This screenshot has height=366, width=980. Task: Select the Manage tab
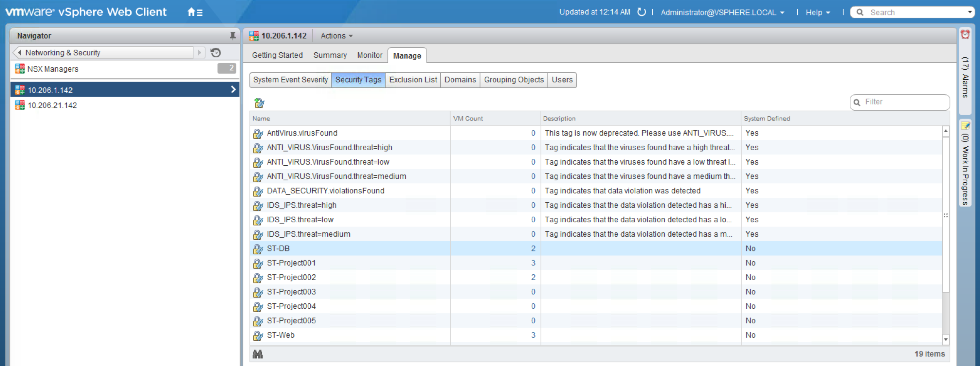(x=407, y=56)
